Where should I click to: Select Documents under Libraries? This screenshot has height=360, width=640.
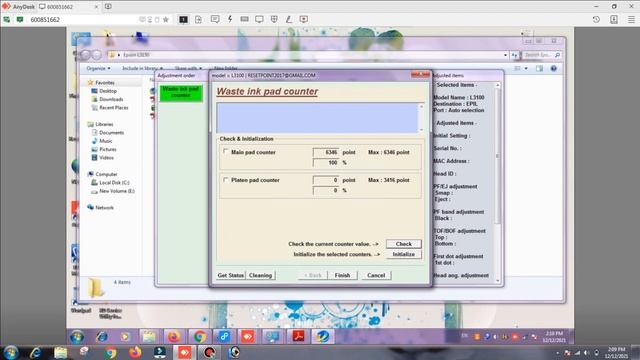pyautogui.click(x=111, y=133)
